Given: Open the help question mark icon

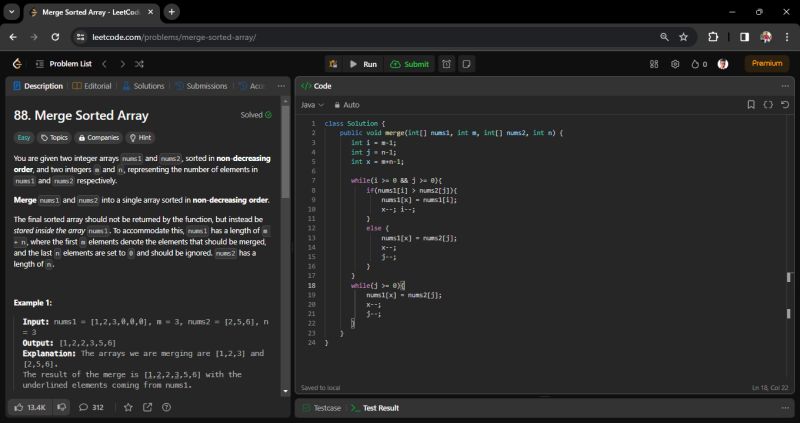Looking at the screenshot, I should point(166,407).
